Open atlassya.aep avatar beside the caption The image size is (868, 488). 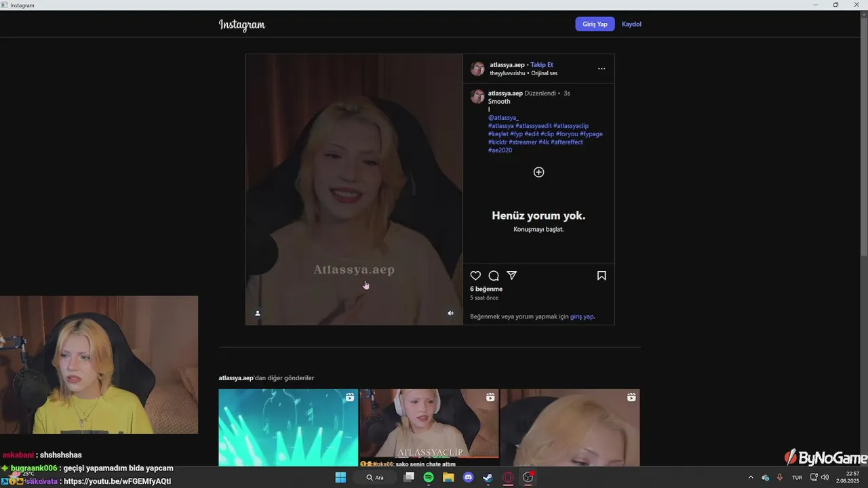(477, 96)
